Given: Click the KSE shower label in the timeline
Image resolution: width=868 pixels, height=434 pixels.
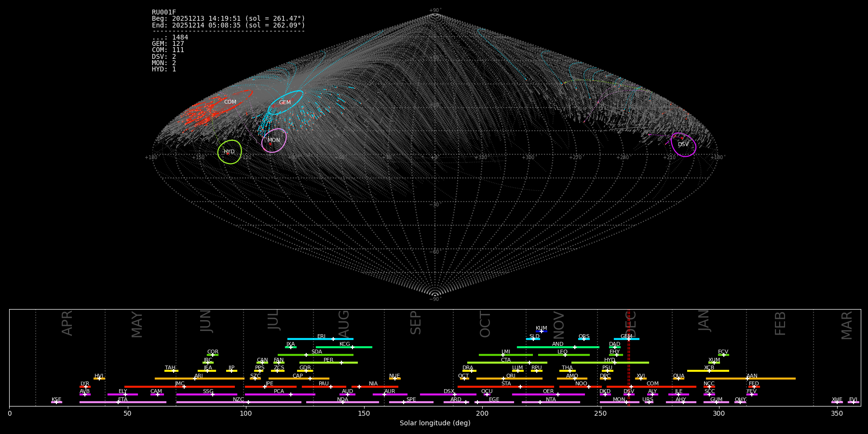Looking at the screenshot, I should [56, 399].
